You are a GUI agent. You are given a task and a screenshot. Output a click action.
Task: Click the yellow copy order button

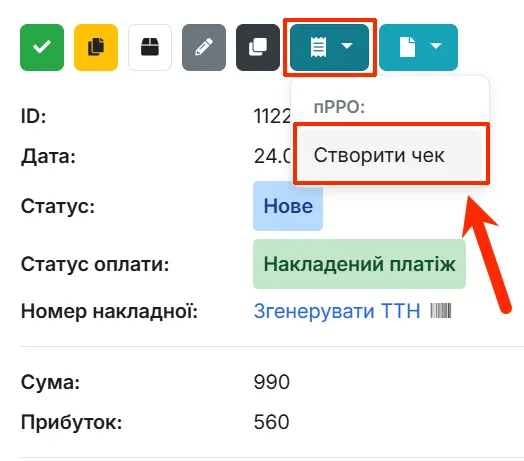coord(96,47)
